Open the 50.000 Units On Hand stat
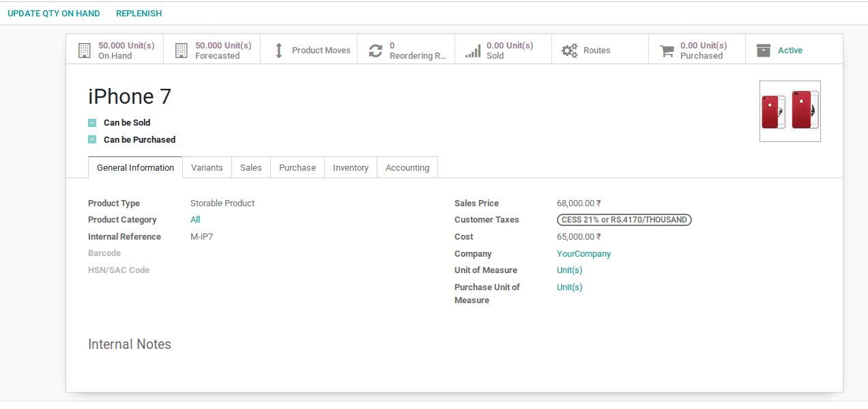 (x=115, y=51)
